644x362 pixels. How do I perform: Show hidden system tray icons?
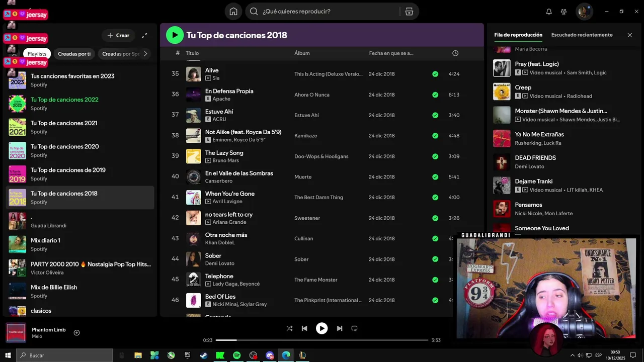(x=572, y=355)
